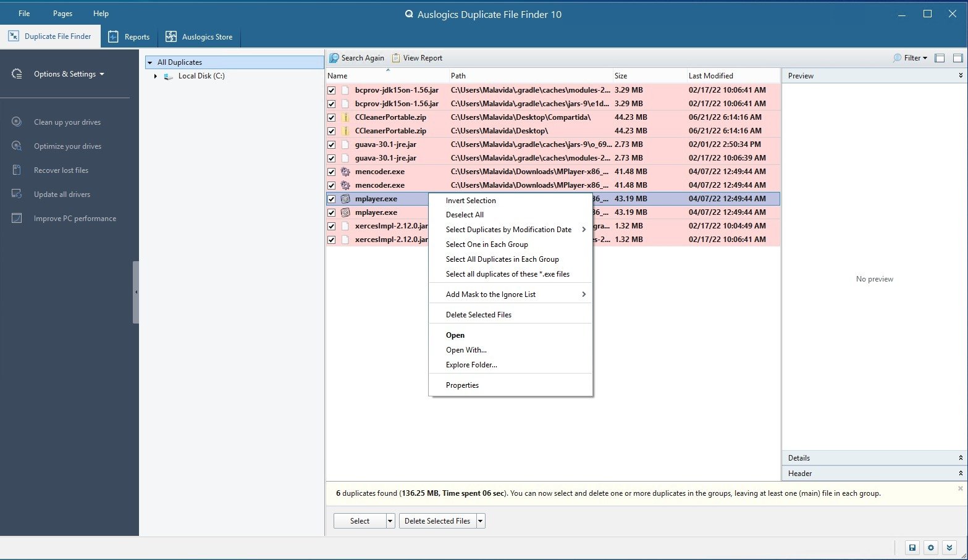The image size is (968, 560).
Task: Click the second layout icon at the toolbar's right end
Action: pos(957,58)
